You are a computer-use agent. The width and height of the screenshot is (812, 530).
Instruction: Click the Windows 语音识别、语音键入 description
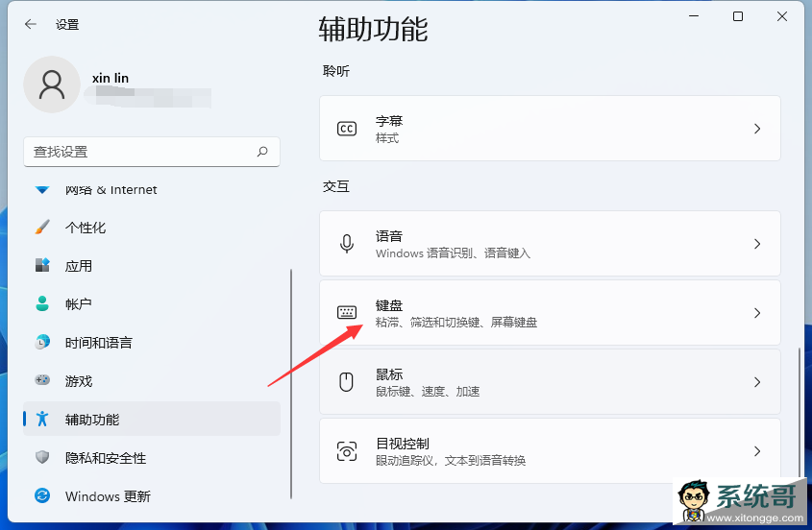pyautogui.click(x=454, y=253)
